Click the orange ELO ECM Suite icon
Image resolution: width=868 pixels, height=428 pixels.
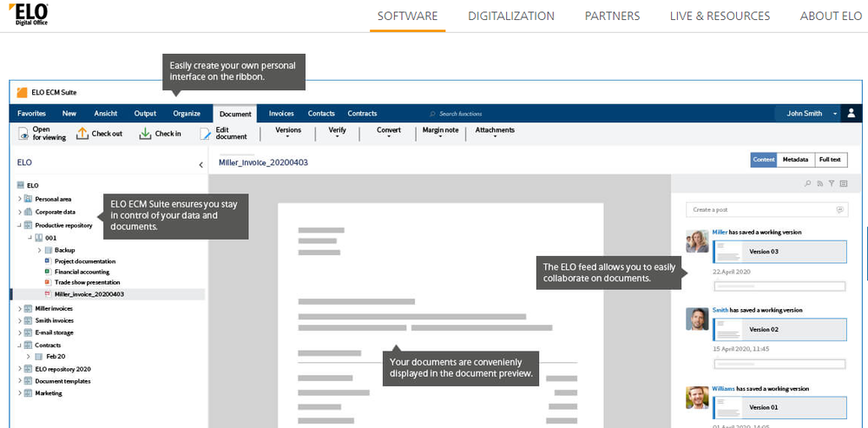pos(23,93)
